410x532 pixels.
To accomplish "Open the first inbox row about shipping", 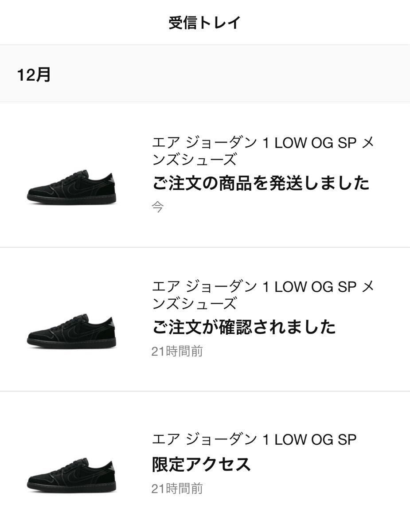I will [205, 175].
